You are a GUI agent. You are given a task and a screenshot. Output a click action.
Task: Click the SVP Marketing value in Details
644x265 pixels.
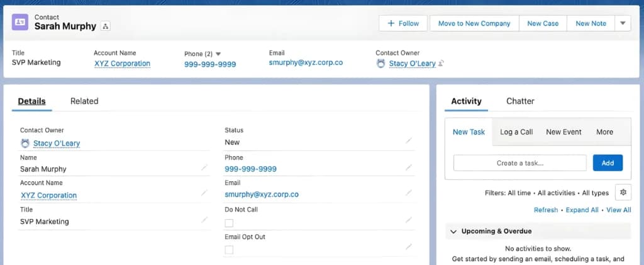pyautogui.click(x=45, y=222)
